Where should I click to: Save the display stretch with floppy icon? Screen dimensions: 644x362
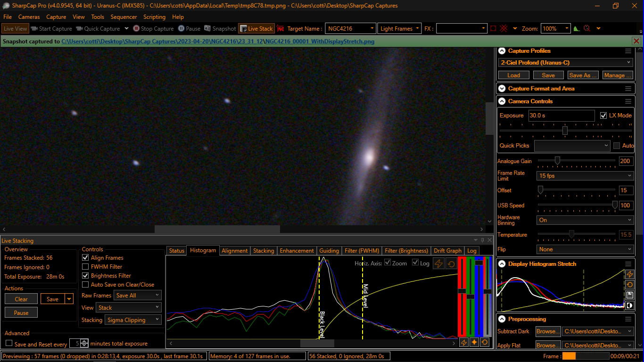[x=629, y=295]
